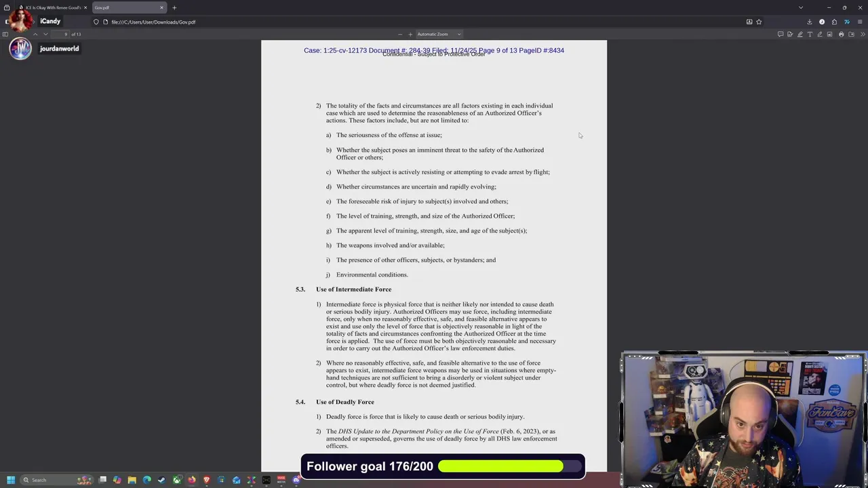This screenshot has width=868, height=488.
Task: Open the Xbox app on taskbar
Action: (x=177, y=480)
